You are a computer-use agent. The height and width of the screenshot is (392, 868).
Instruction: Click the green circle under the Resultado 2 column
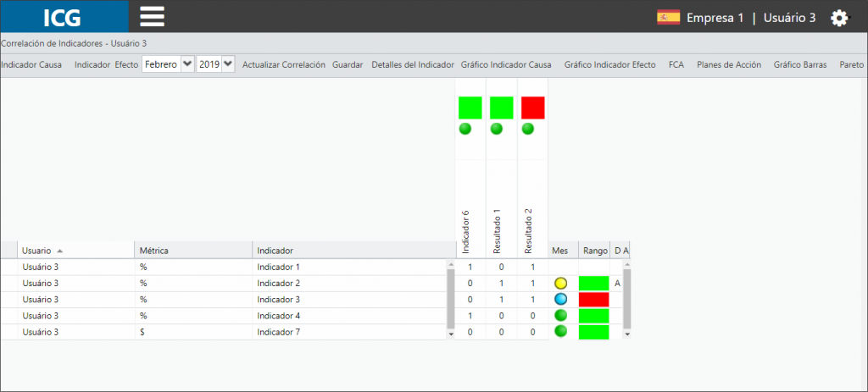[x=528, y=129]
